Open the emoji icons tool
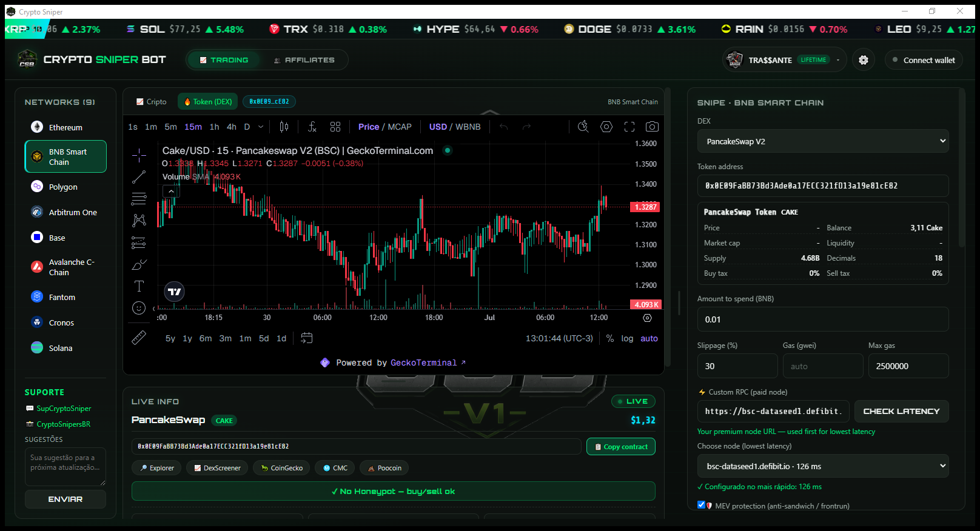Screen dimensions: 980x531 (x=139, y=308)
